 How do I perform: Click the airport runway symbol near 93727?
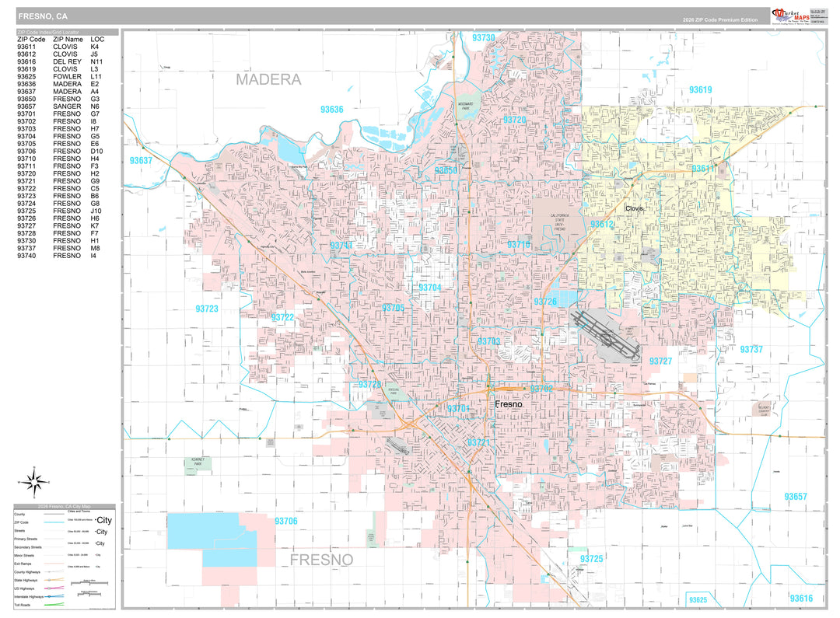(x=607, y=337)
